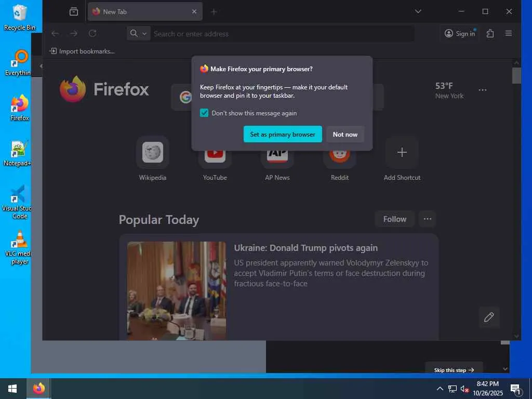Open weather widget options ellipsis
532x399 pixels.
(483, 90)
